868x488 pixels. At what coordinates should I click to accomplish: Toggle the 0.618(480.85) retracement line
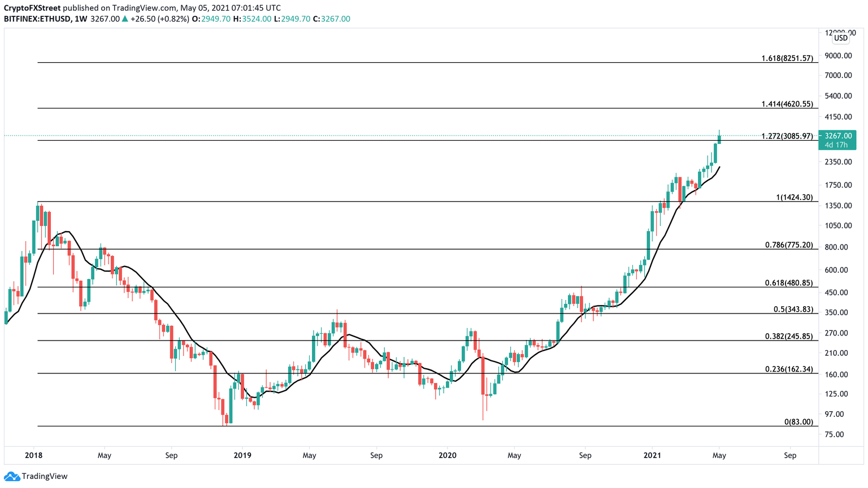click(396, 286)
